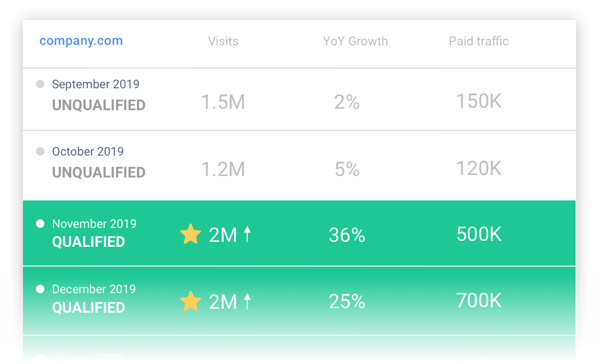Viewport: 599px width, 364px height.
Task: Open the company.com link
Action: [x=81, y=40]
